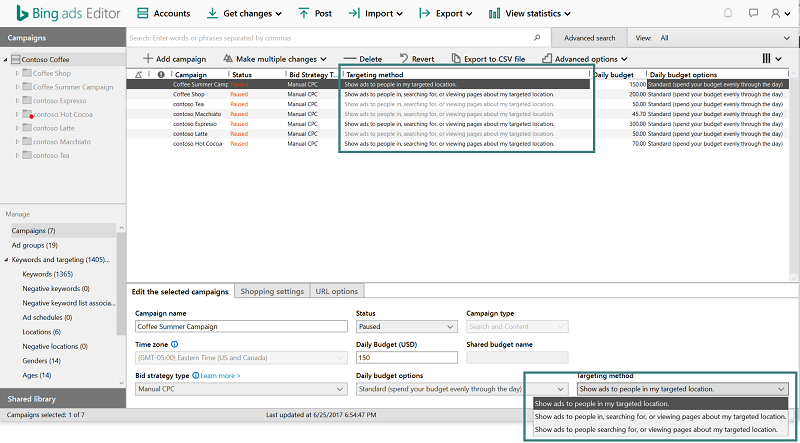Collapse Keywords and targeting group

pyautogui.click(x=6, y=260)
